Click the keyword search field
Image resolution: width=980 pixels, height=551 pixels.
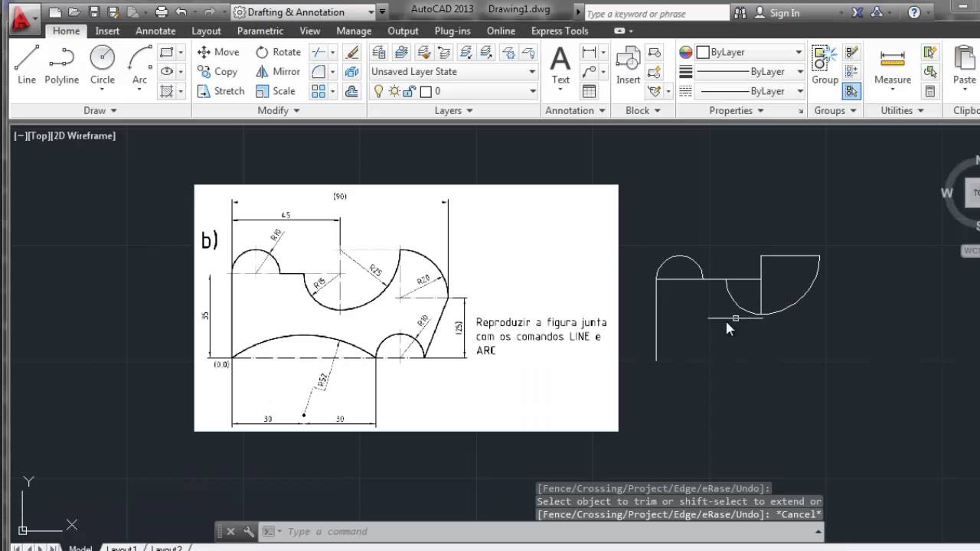pyautogui.click(x=657, y=13)
